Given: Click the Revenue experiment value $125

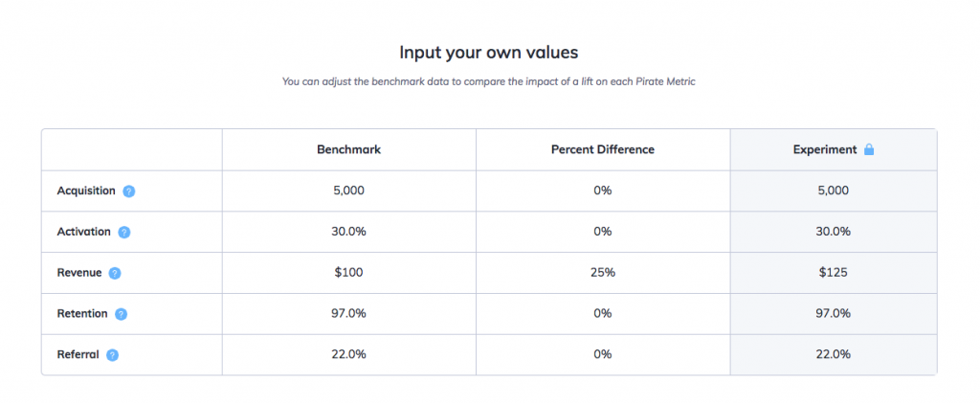Looking at the screenshot, I should 834,273.
